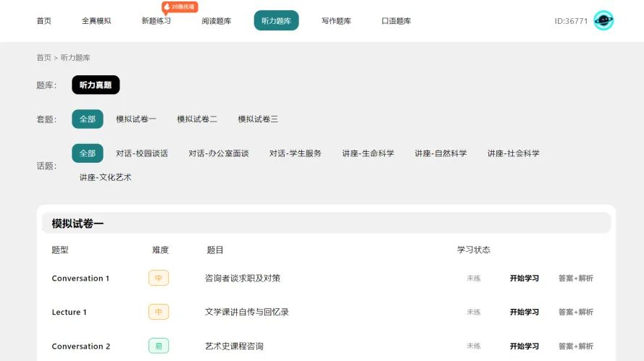The height and width of the screenshot is (361, 644).
Task: Switch to the 阅读题库 tab
Action: tap(217, 21)
